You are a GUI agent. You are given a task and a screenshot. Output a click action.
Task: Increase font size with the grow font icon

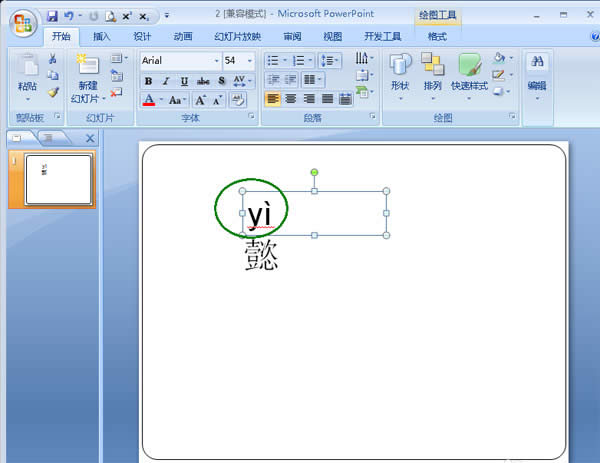(200, 100)
